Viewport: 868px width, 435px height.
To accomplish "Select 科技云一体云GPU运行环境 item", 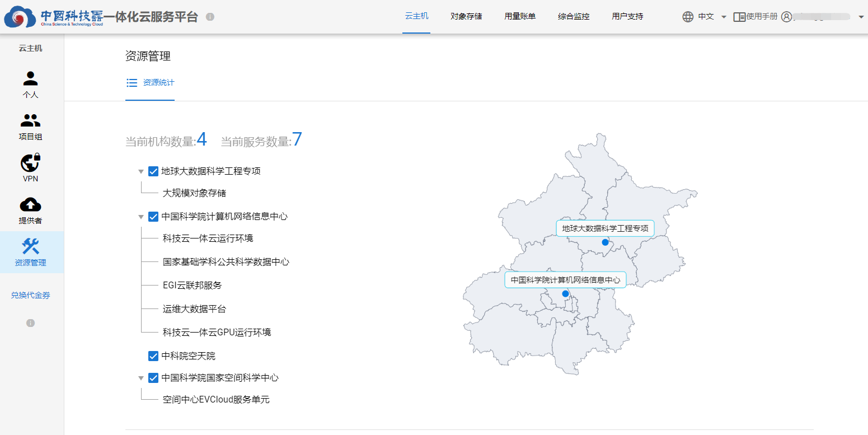I will point(217,333).
